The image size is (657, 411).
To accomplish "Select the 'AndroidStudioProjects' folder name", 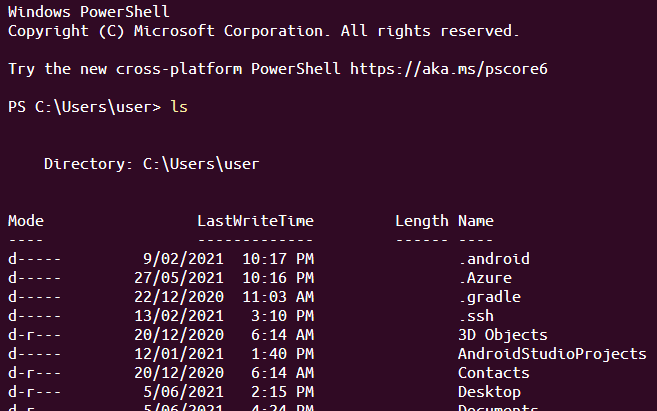I will 552,354.
